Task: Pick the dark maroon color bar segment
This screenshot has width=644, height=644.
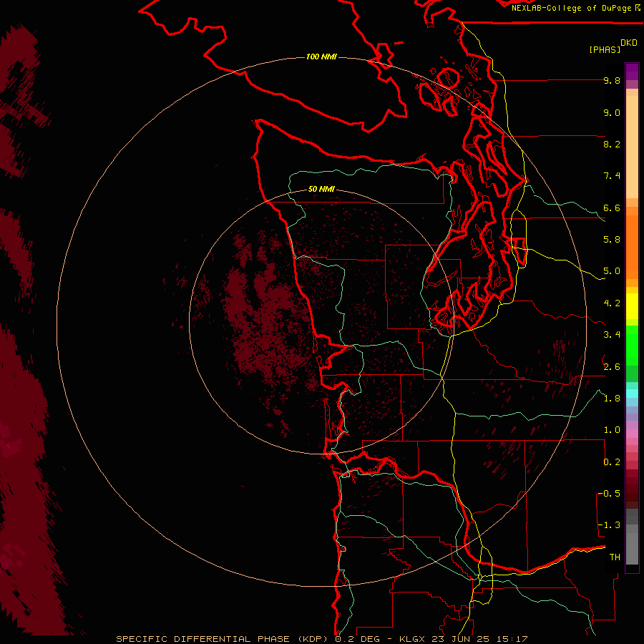Action: tap(632, 493)
